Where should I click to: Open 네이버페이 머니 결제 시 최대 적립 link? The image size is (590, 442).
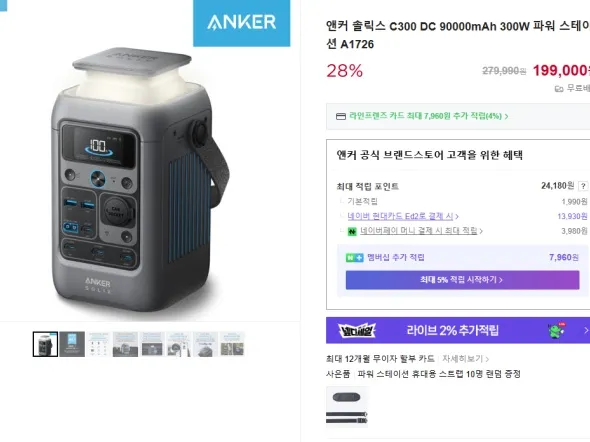[421, 231]
